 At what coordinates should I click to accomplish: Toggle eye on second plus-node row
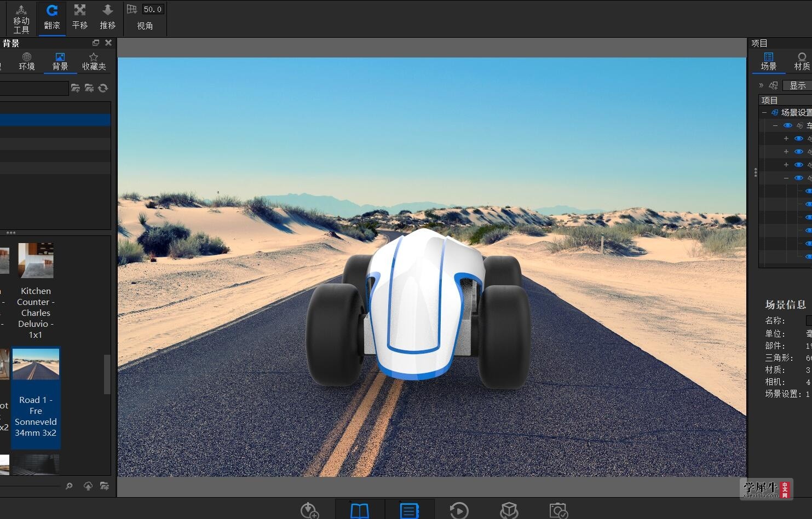[799, 152]
